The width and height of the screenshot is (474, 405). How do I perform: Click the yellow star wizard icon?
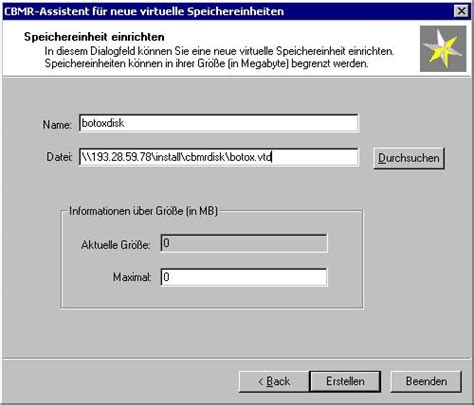(443, 49)
